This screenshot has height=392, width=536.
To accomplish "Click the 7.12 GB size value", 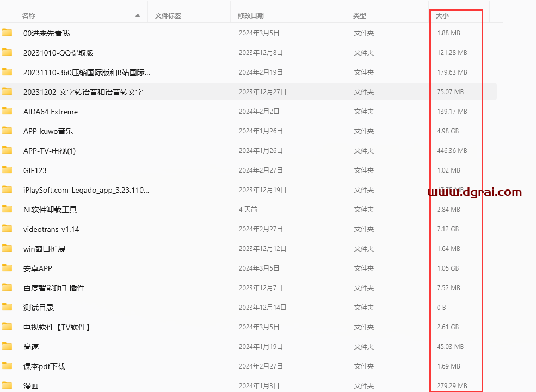I will (x=448, y=229).
